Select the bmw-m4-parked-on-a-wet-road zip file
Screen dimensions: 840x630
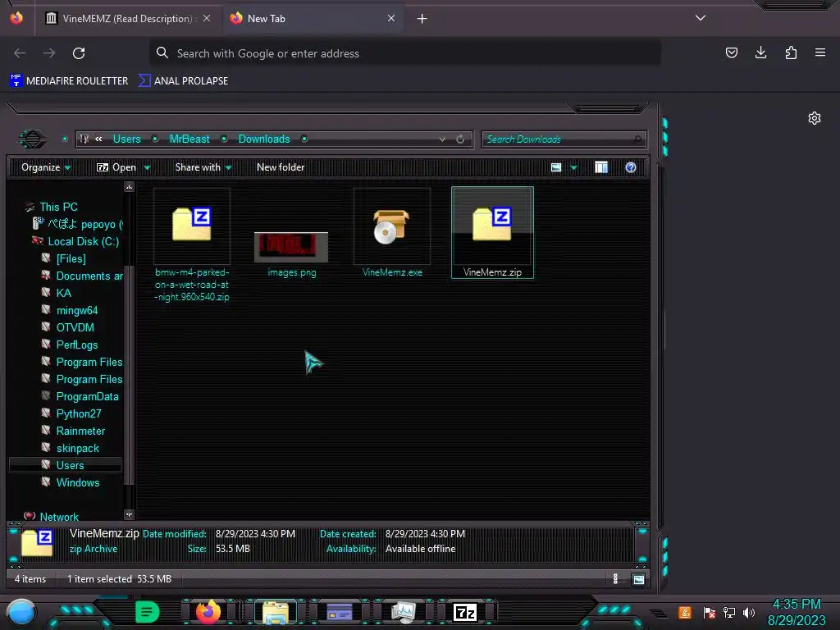(192, 245)
